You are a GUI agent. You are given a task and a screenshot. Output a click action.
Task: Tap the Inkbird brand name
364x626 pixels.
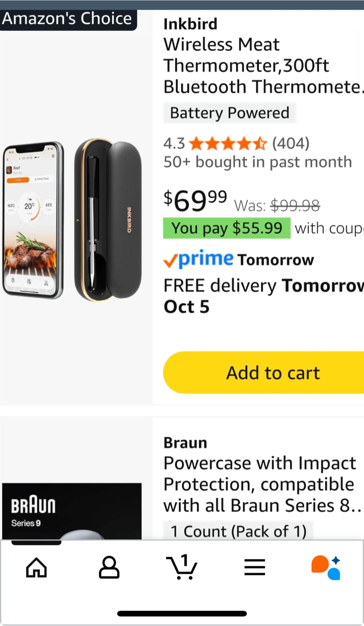click(190, 24)
